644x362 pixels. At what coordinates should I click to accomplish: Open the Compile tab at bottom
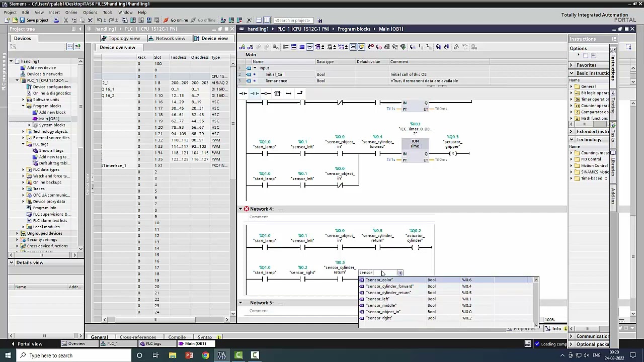click(x=177, y=337)
